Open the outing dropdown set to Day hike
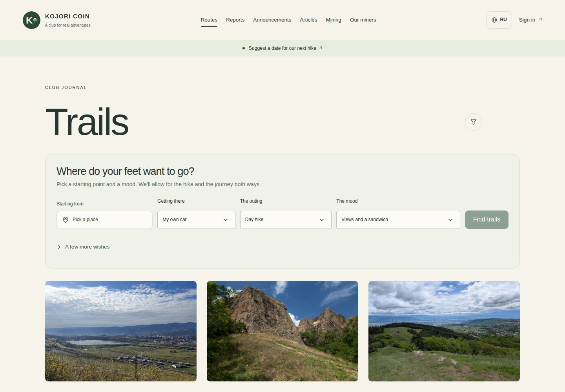The height and width of the screenshot is (392, 565). pos(286,220)
